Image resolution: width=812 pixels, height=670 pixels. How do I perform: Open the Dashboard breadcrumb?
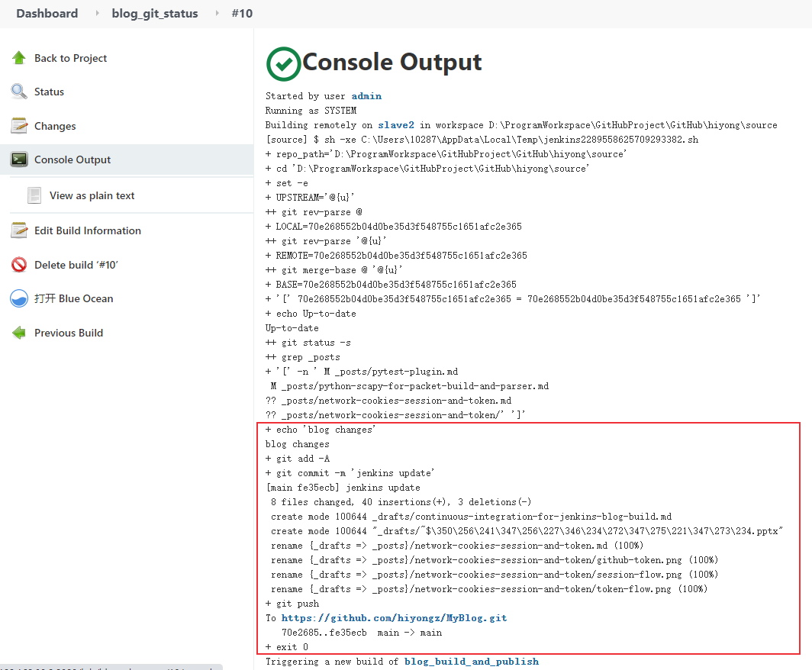(x=47, y=14)
